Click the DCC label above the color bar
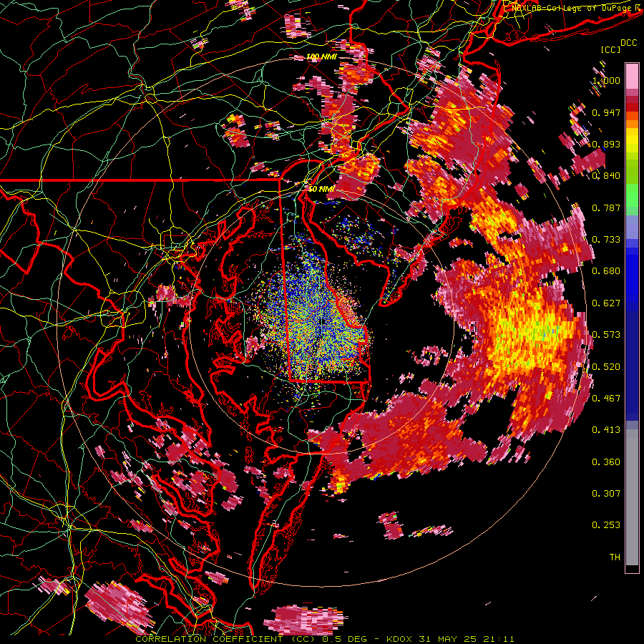 (x=629, y=43)
